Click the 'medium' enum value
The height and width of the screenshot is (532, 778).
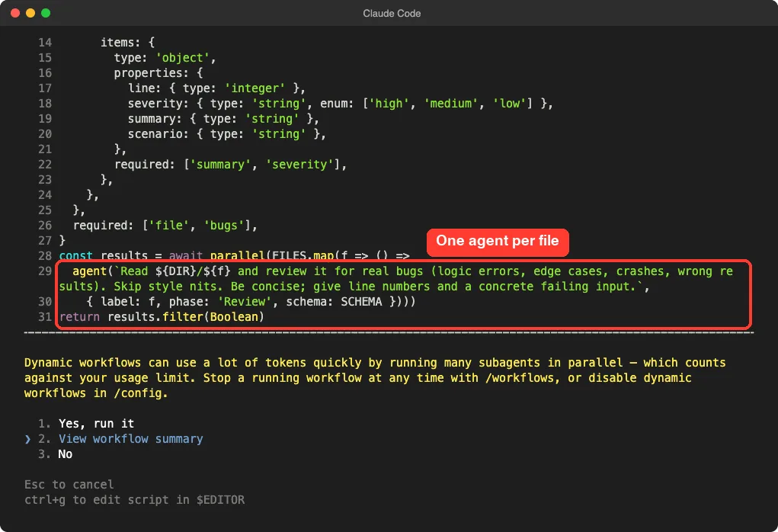tap(450, 104)
